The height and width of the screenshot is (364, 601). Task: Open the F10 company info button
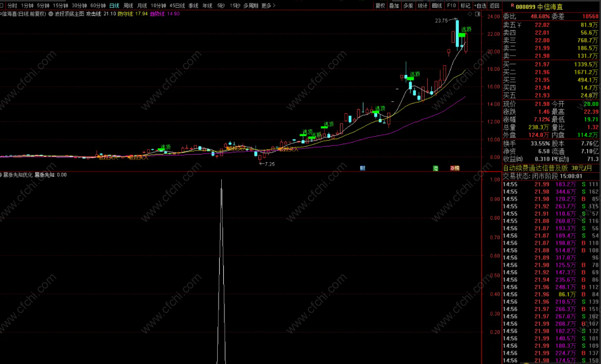coord(451,6)
